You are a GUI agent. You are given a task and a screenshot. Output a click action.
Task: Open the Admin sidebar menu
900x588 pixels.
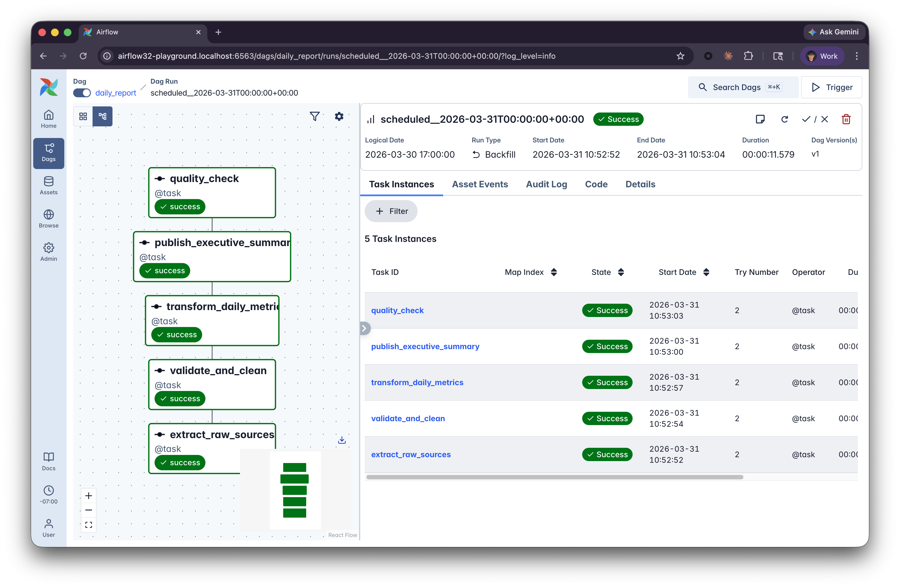[49, 252]
